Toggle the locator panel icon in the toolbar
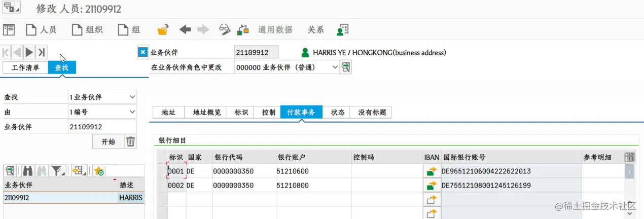The height and width of the screenshot is (219, 644). pyautogui.click(x=9, y=30)
